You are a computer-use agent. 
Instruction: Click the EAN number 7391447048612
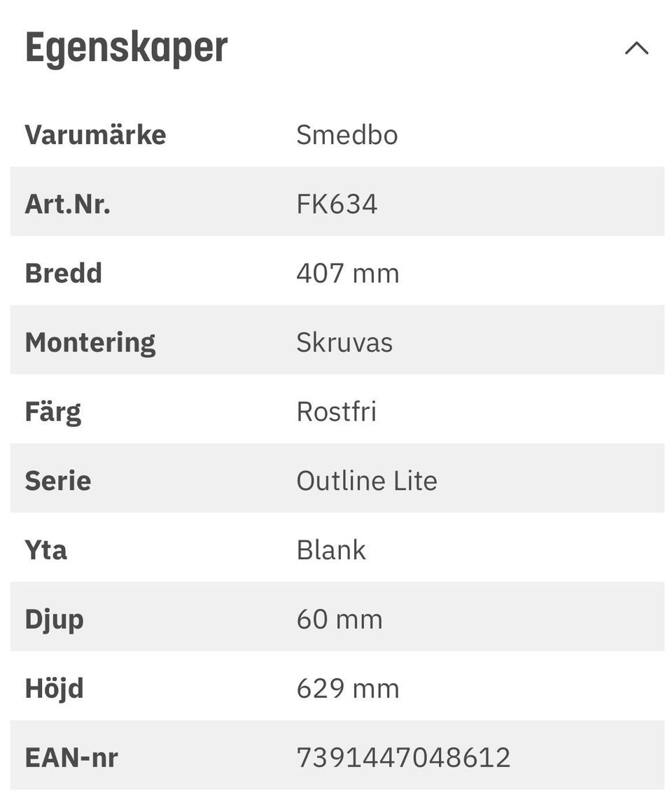coord(403,758)
